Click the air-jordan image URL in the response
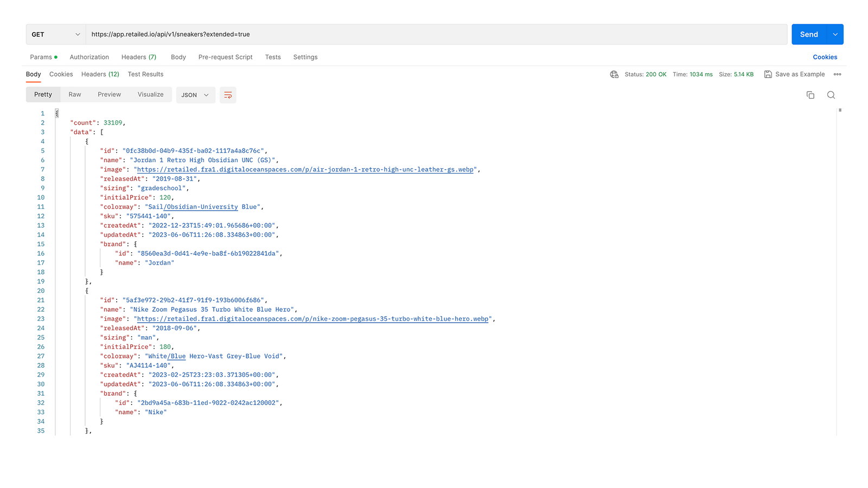 pyautogui.click(x=304, y=169)
